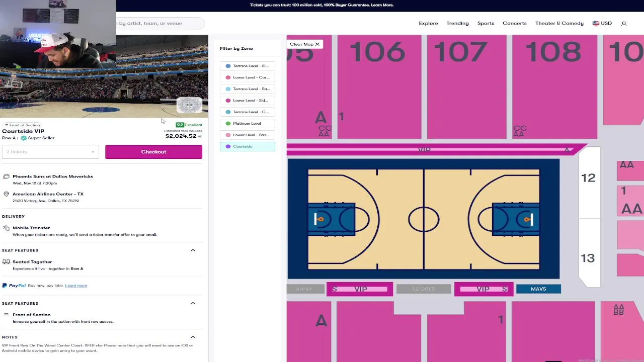Screen dimensions: 644x362
Task: Open the seat map mini view icon on venue photo
Action: coord(189,105)
